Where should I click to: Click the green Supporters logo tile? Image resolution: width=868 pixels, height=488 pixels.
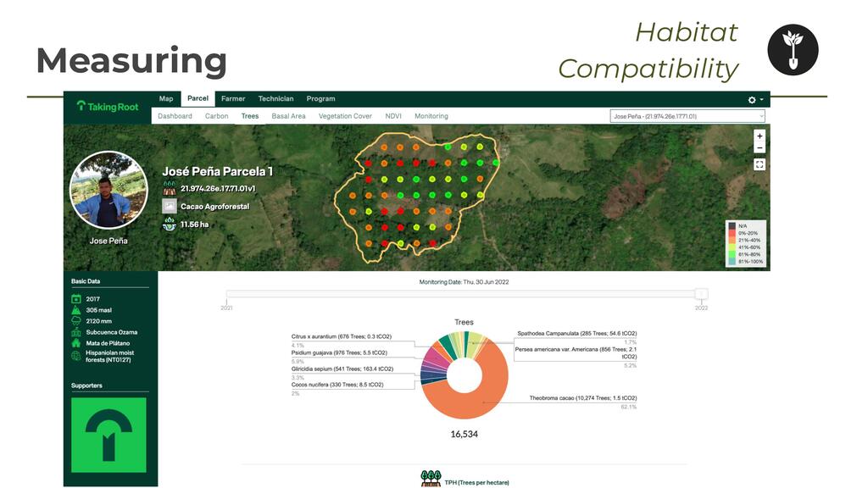point(108,435)
